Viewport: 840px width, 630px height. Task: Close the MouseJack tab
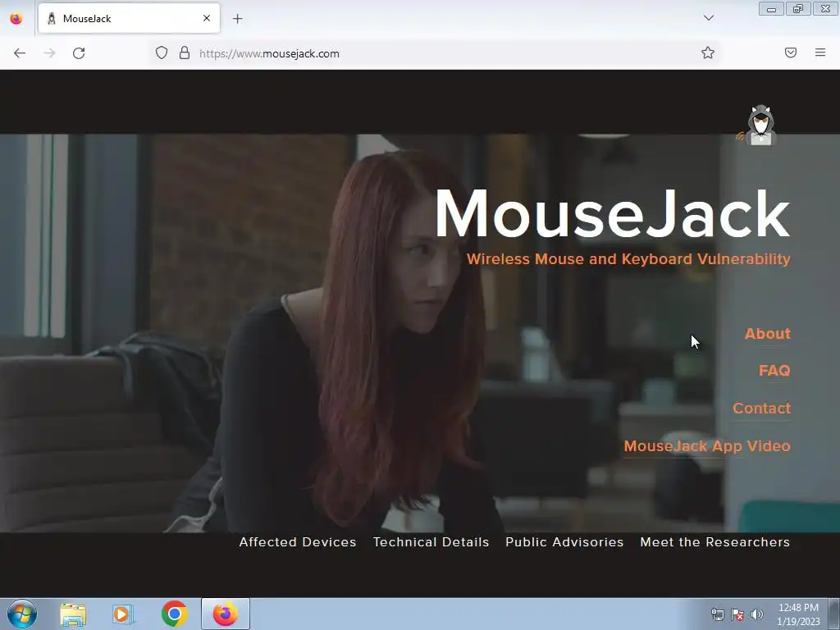(x=207, y=18)
